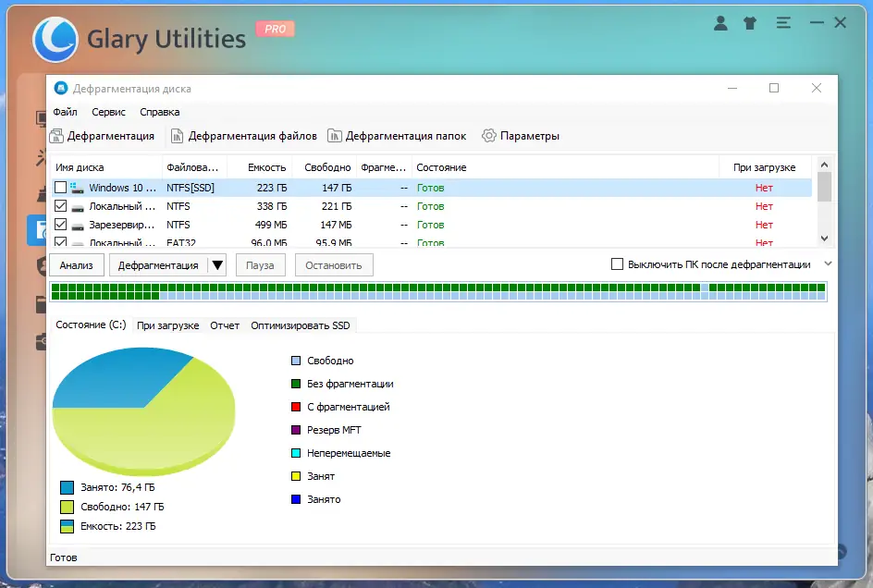Switch to the Оптимизировать SSD tab
873x588 pixels.
click(x=300, y=325)
